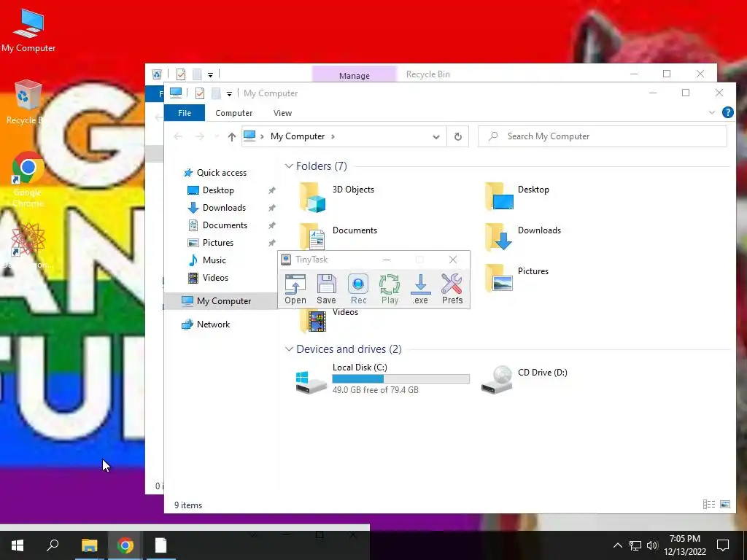Open Windows Start menu
The image size is (747, 560).
[18, 545]
